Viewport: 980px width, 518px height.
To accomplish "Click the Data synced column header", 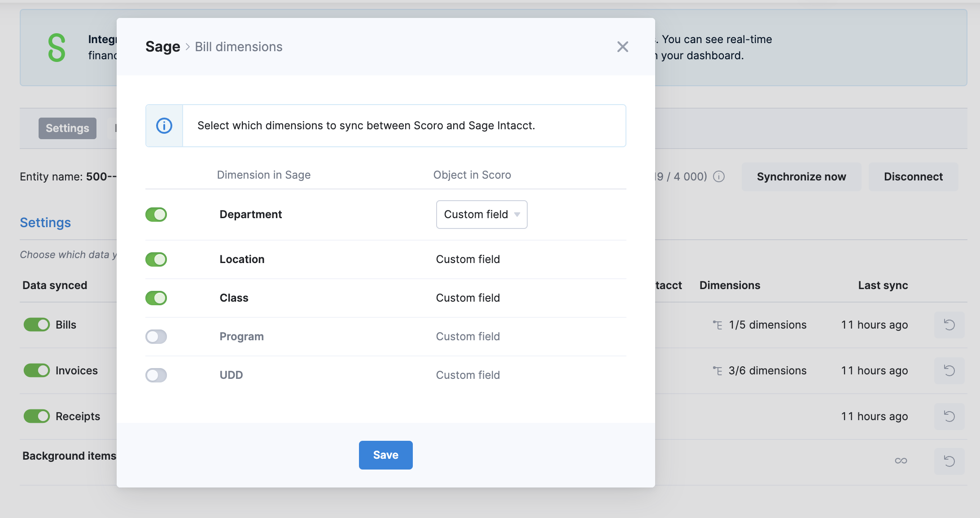I will [x=55, y=285].
